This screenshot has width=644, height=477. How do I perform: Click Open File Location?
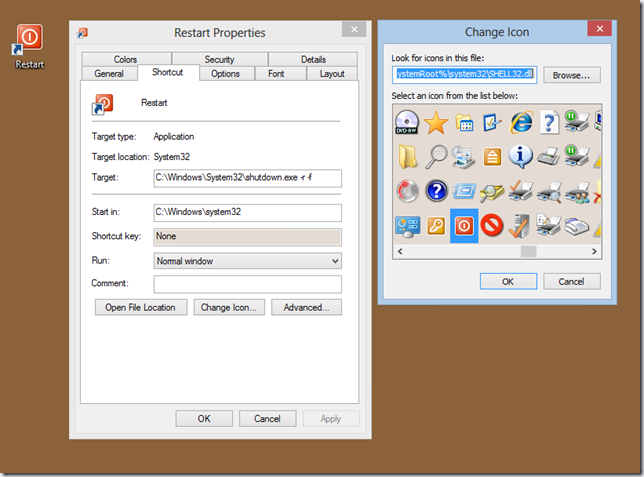[141, 308]
